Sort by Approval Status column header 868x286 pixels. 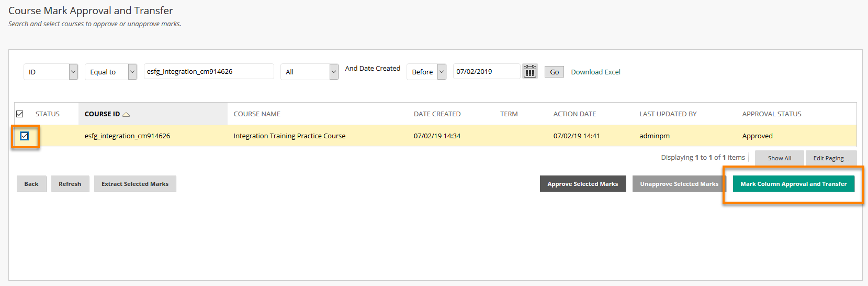772,114
